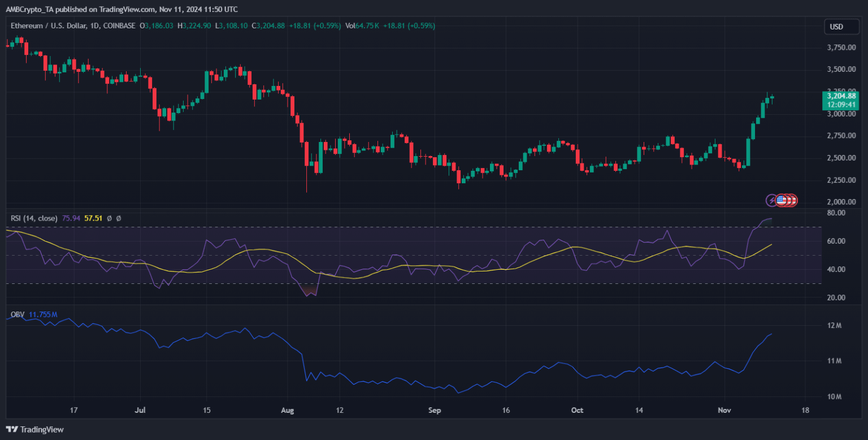Click the green 3,204.88 current price tag
The image size is (868, 440).
point(840,101)
